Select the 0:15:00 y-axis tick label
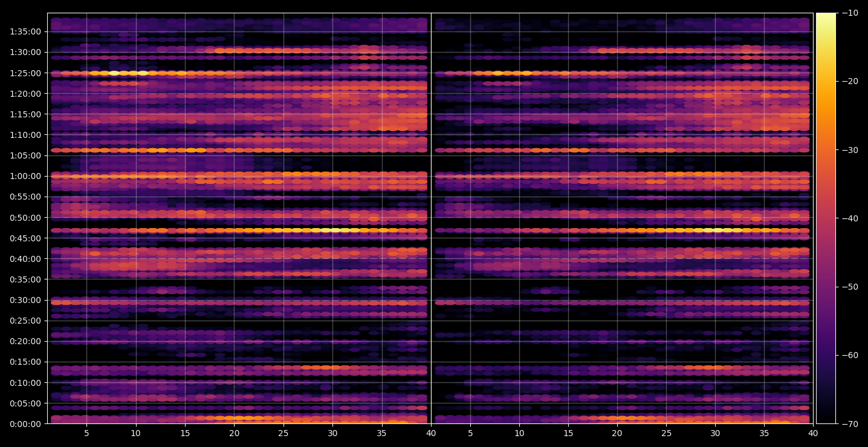Viewport: 868px width, 447px height. [x=25, y=362]
